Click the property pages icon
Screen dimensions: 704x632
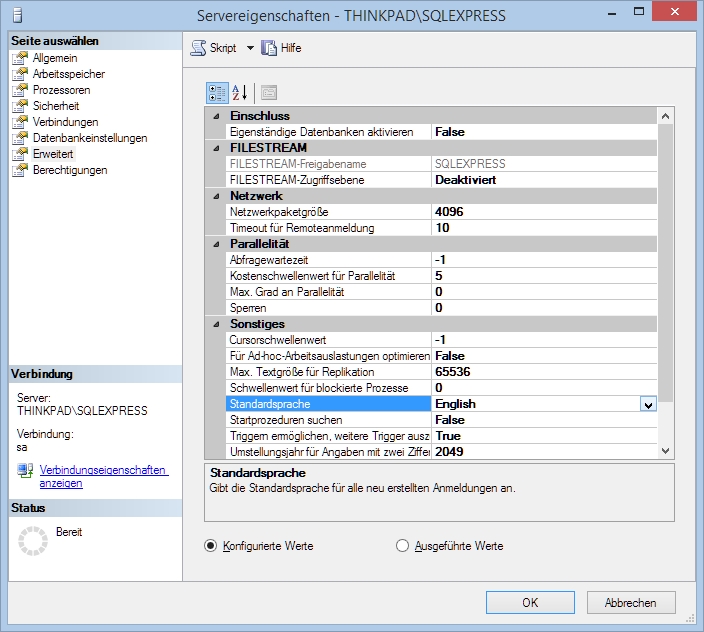click(x=268, y=93)
